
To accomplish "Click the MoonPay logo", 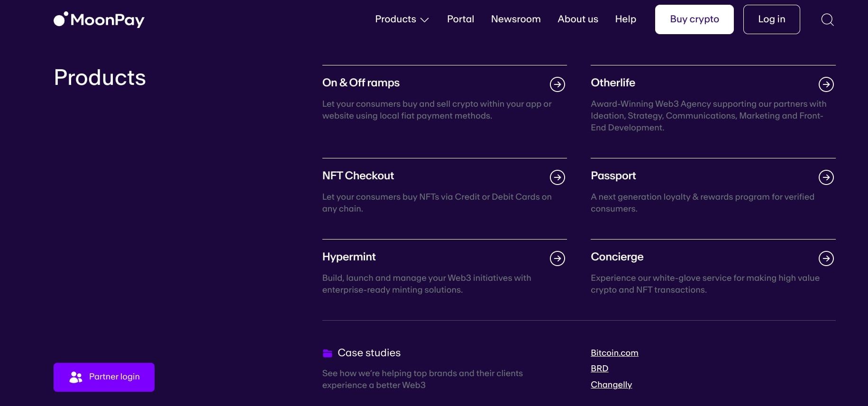I will [99, 19].
